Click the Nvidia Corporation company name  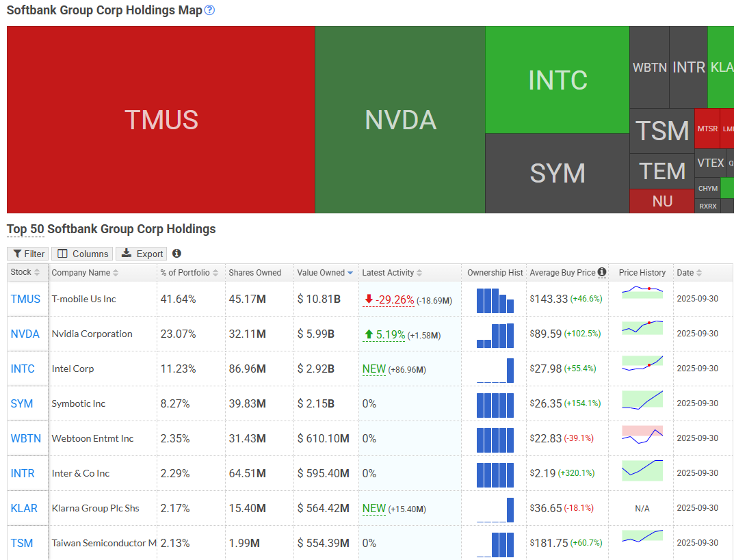92,334
